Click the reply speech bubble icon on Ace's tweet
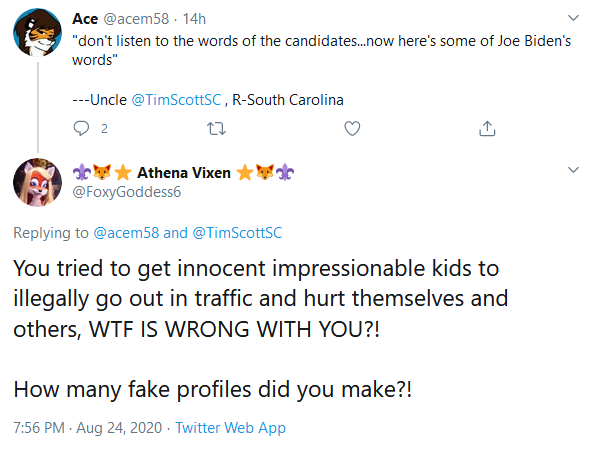Viewport: 595px width, 449px height. (81, 129)
